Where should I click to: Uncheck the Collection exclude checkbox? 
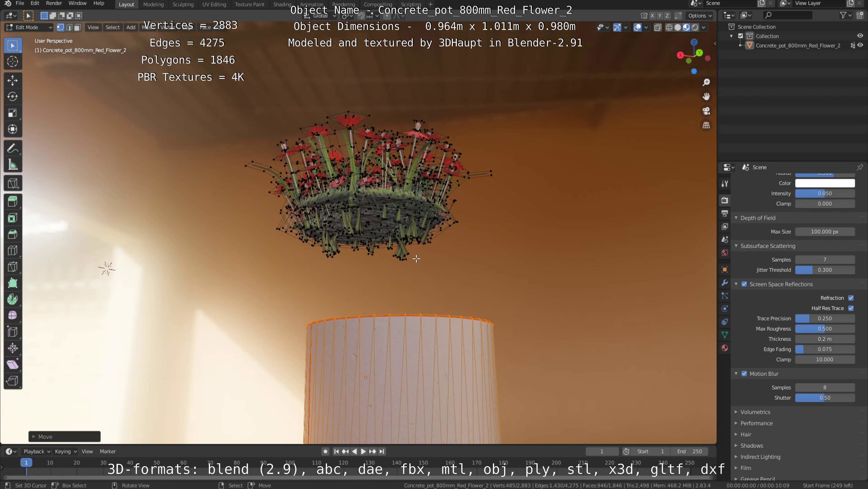741,36
